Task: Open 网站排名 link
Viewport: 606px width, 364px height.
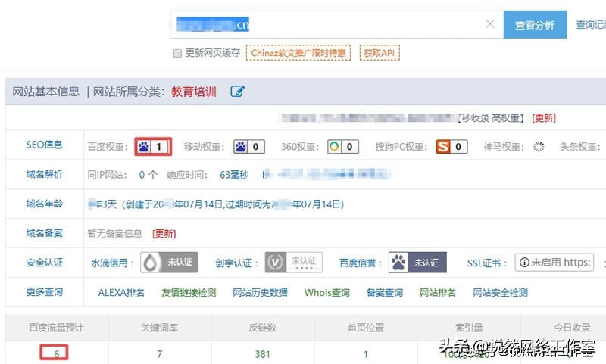Action: (x=438, y=293)
